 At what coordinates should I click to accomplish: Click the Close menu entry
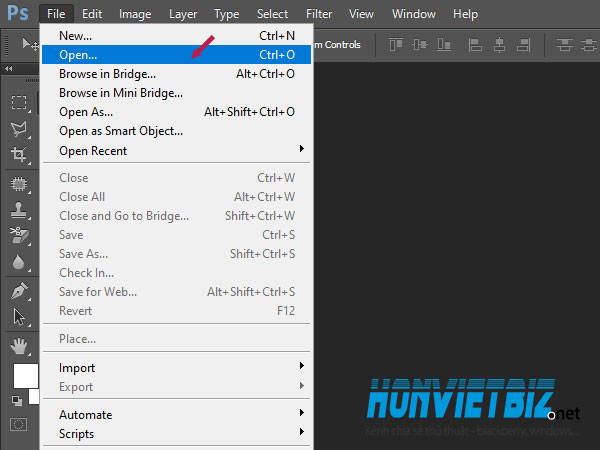[176, 178]
